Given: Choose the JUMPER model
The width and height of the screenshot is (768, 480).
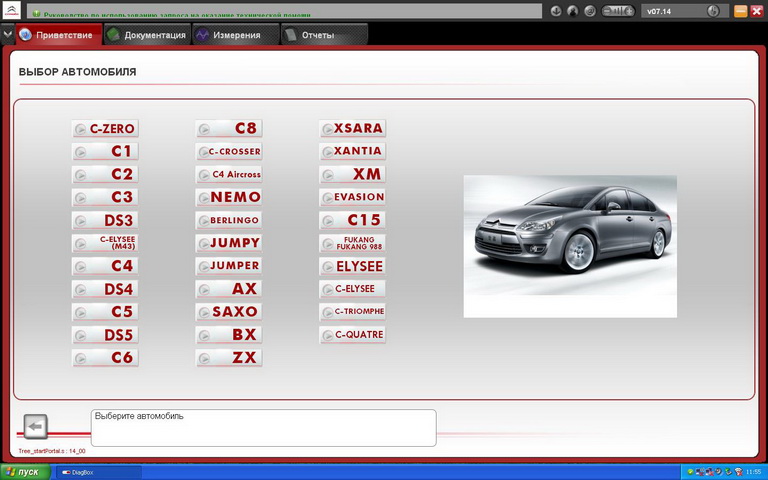Looking at the screenshot, I should [x=229, y=266].
